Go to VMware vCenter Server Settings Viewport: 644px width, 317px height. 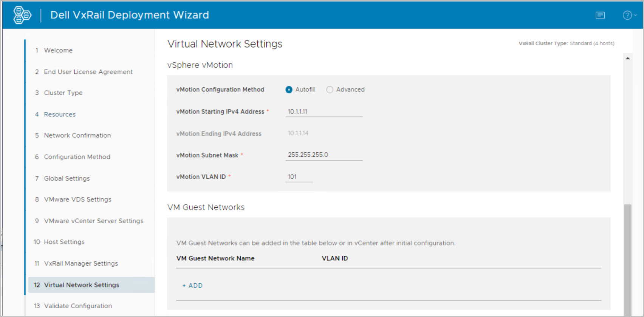93,221
